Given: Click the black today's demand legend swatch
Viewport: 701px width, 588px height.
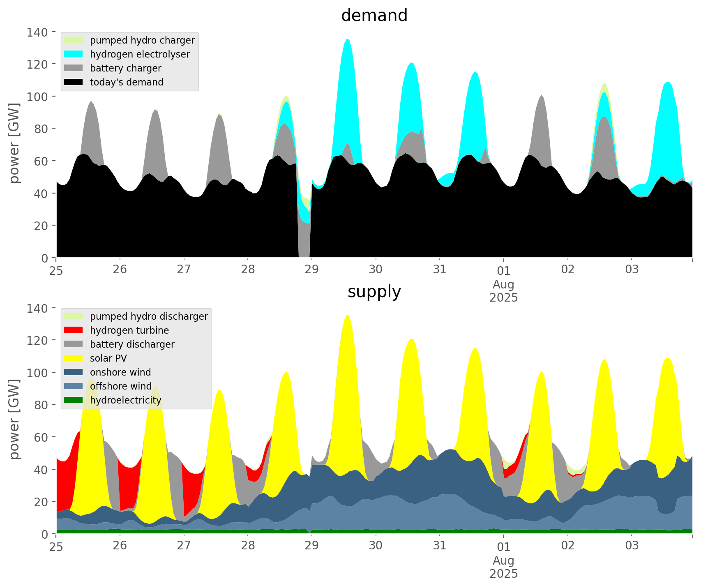Looking at the screenshot, I should pyautogui.click(x=74, y=82).
